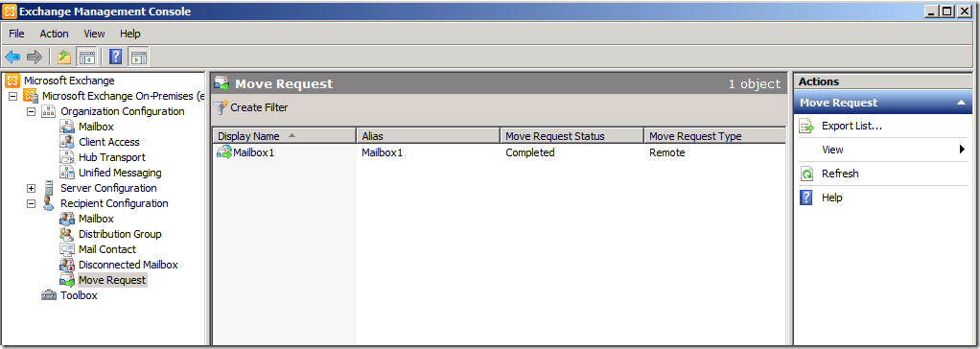Click the Up one level folder icon
This screenshot has width=980, height=349.
(x=63, y=58)
